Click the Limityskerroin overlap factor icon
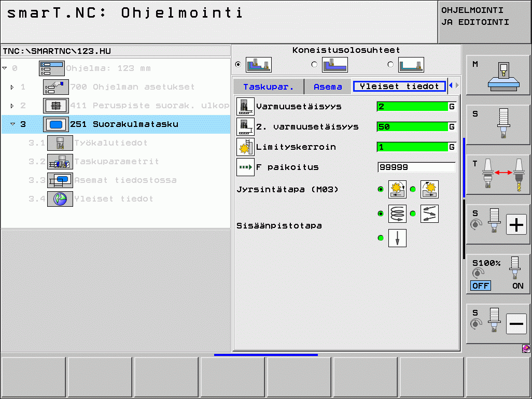The width and height of the screenshot is (532, 399). tap(245, 147)
